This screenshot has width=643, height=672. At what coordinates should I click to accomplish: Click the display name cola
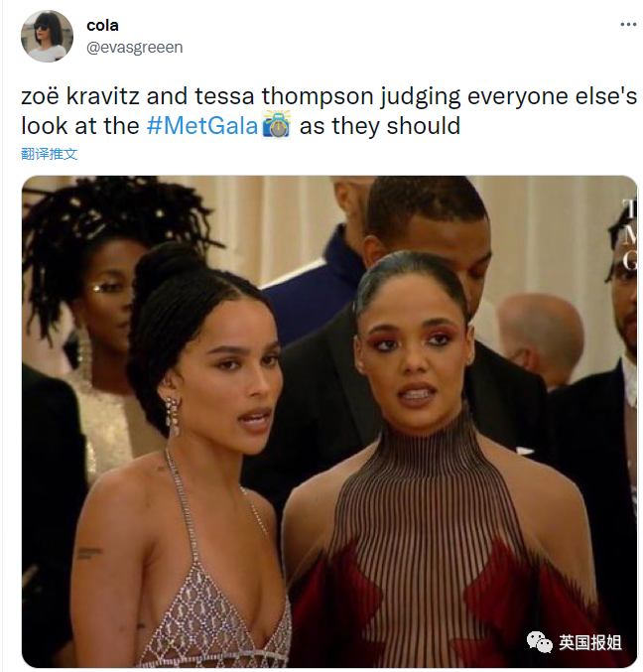[102, 25]
